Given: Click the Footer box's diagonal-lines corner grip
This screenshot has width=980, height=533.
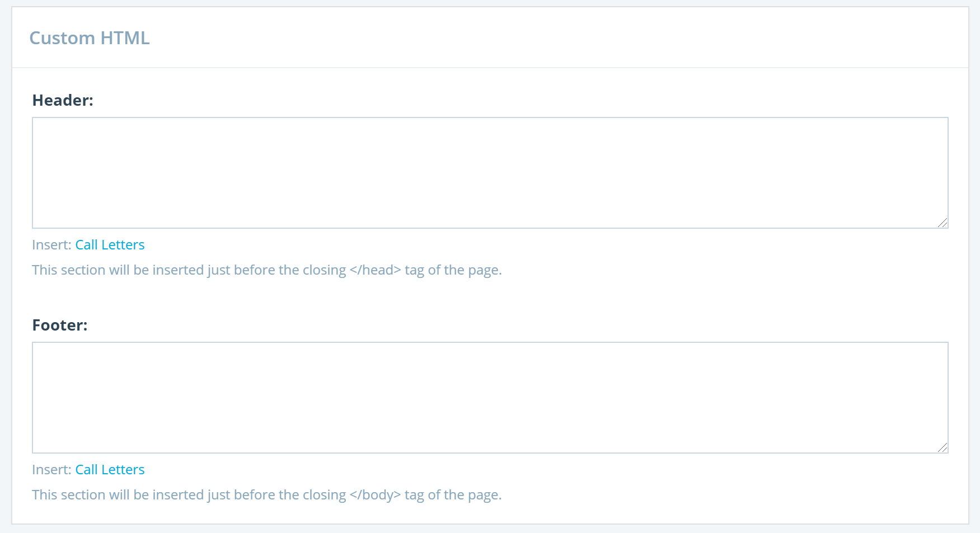Looking at the screenshot, I should pyautogui.click(x=943, y=447).
